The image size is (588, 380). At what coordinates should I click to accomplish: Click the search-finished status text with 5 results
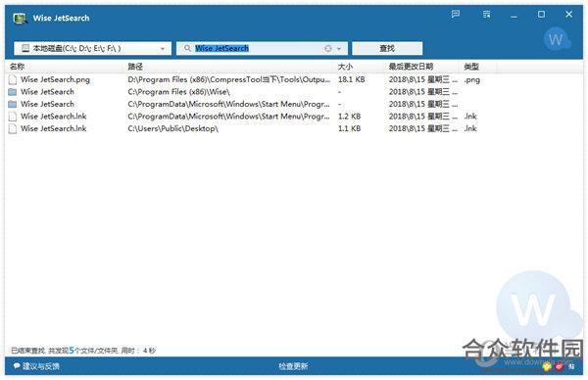(x=83, y=351)
